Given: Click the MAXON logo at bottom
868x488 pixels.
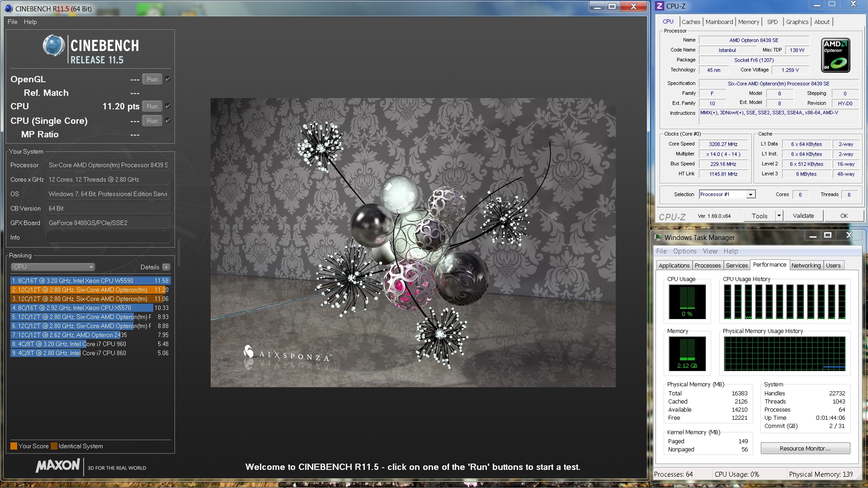Looking at the screenshot, I should tap(58, 465).
